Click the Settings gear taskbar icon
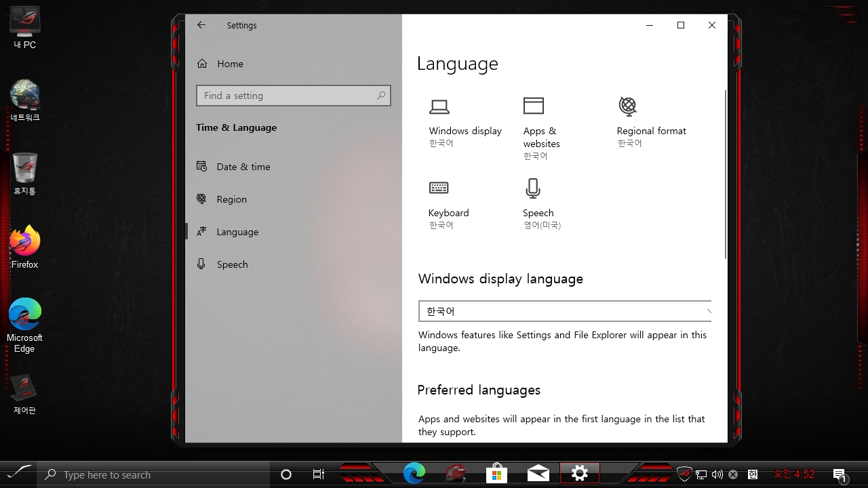 click(580, 474)
